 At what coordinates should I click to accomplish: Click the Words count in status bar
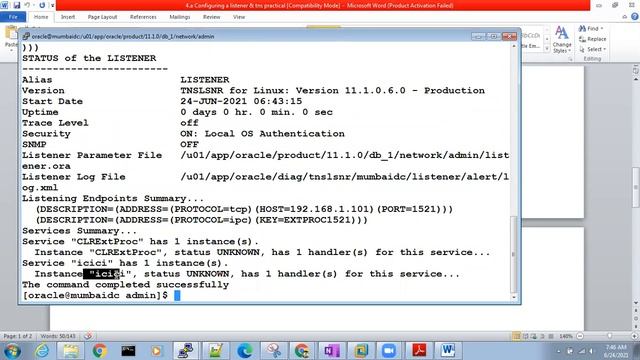coord(58,336)
